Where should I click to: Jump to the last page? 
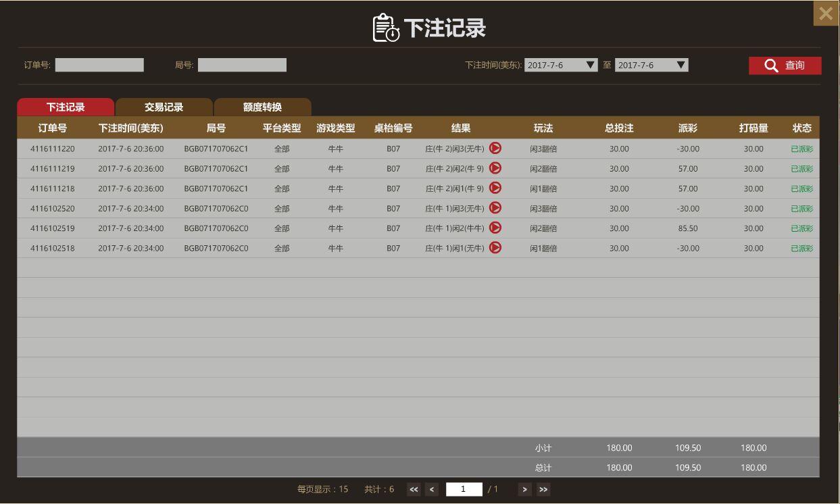click(x=543, y=490)
